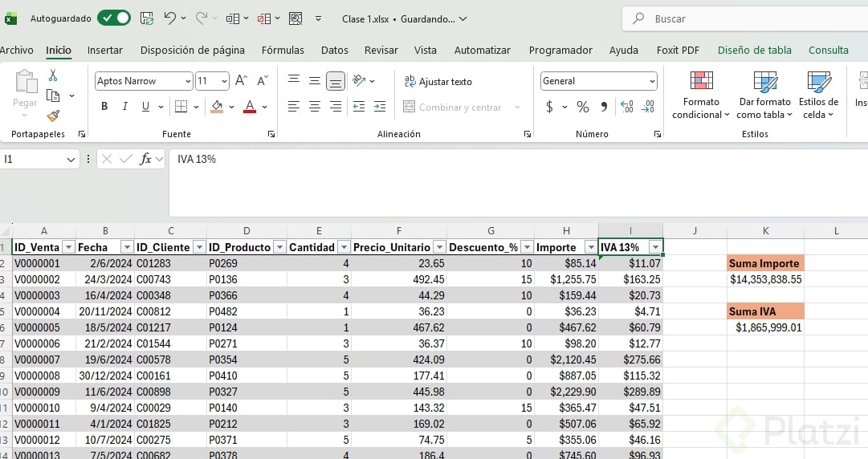Viewport: 868px width, 459px height.
Task: Open filter dropdown for Importe column
Action: tap(590, 247)
